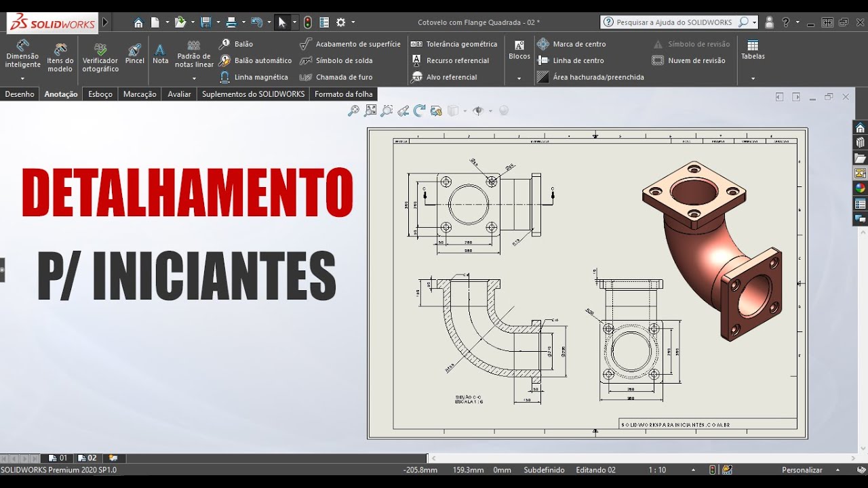Expand the Undo history dropdown
Viewport: 868px width, 488px height.
pos(269,22)
